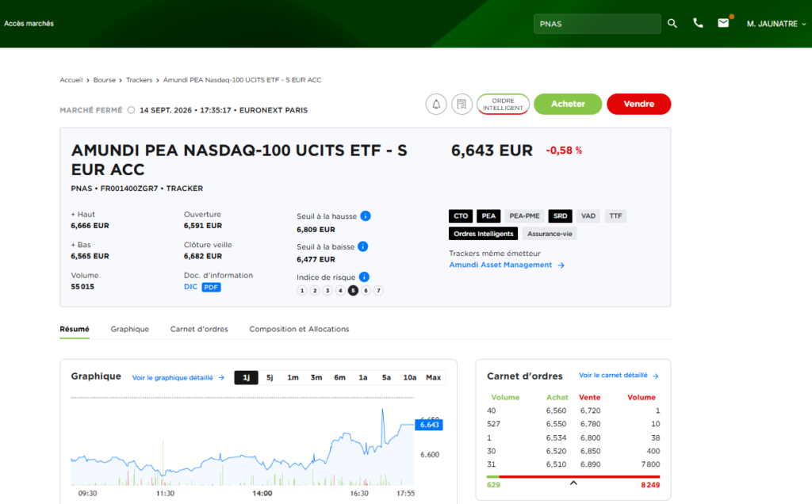This screenshot has width=812, height=504.
Task: Select the 1a chart period
Action: pyautogui.click(x=363, y=378)
